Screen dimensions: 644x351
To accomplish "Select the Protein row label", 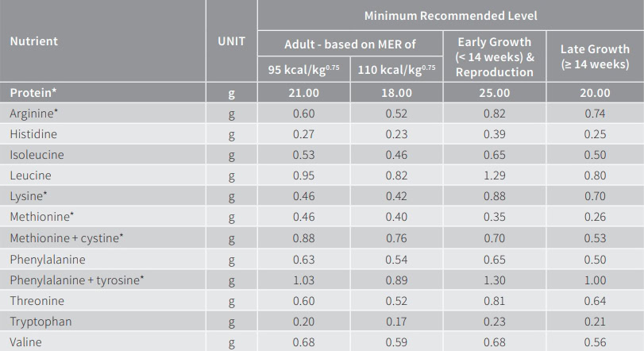I will pos(33,92).
